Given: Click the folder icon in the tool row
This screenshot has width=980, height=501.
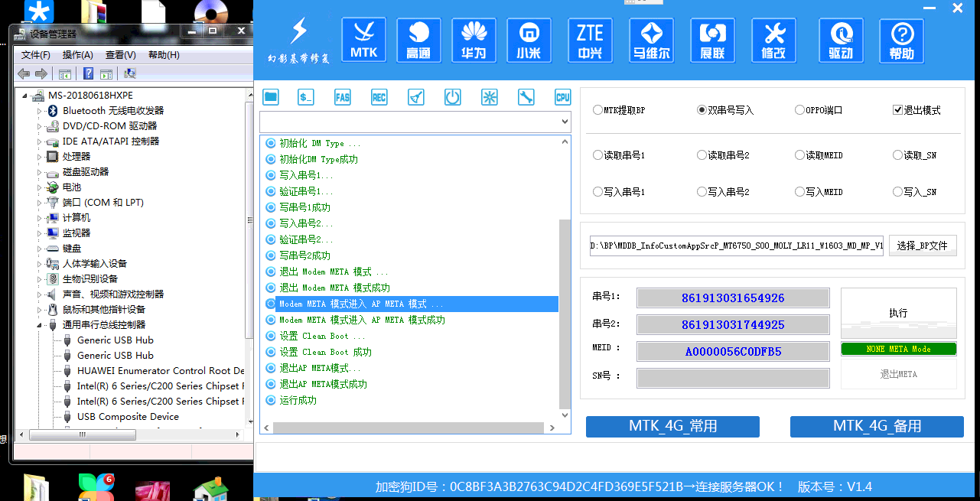Looking at the screenshot, I should pyautogui.click(x=270, y=97).
